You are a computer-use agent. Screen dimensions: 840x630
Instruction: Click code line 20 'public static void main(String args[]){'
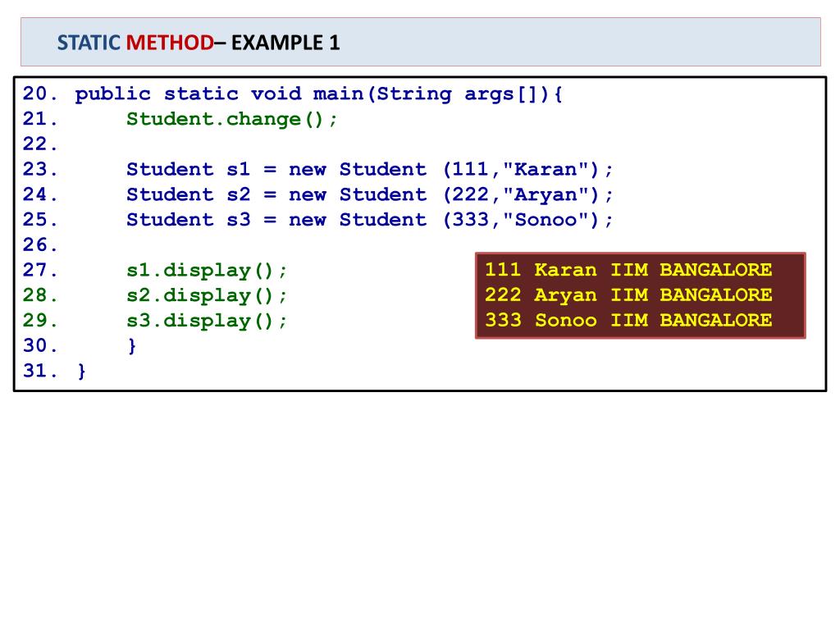(319, 94)
